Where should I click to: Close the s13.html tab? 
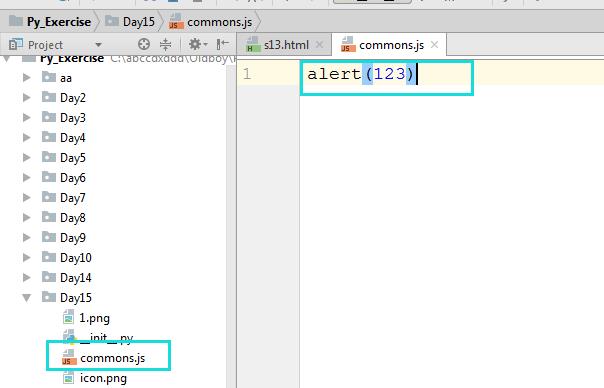click(x=319, y=45)
